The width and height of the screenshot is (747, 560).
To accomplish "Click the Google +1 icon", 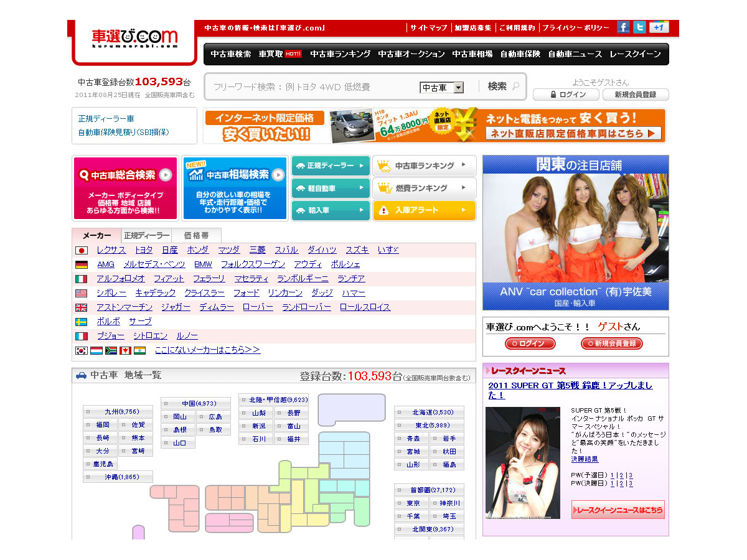I will tap(659, 27).
